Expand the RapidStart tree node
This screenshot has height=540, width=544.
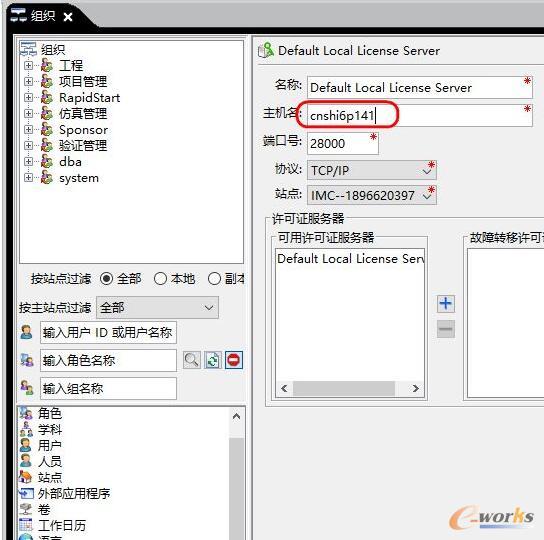pos(28,98)
